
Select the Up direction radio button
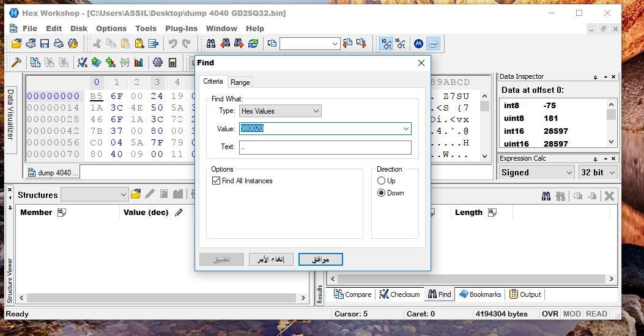click(381, 180)
